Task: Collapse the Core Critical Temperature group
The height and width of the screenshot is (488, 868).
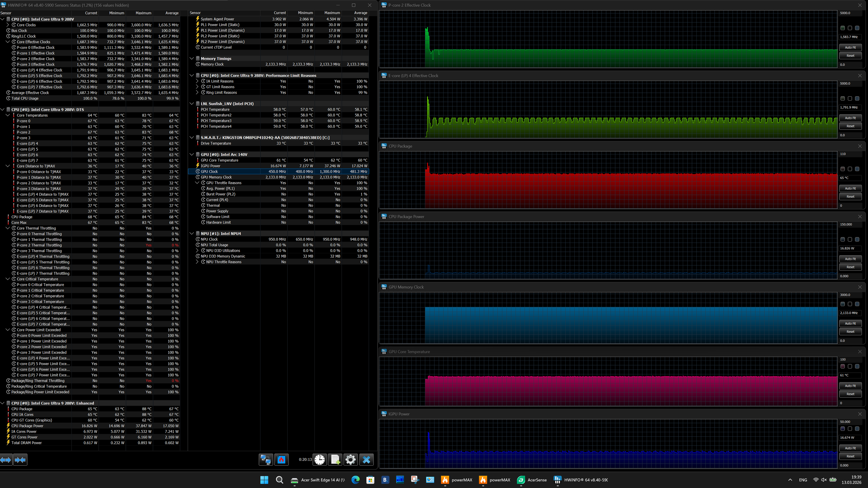Action: tap(8, 279)
